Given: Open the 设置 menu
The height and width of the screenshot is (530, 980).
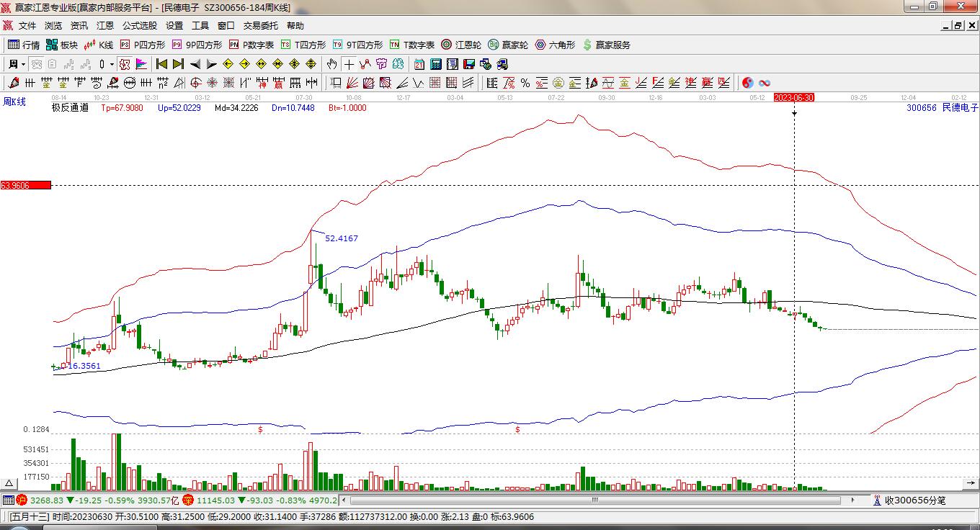Looking at the screenshot, I should pos(174,26).
